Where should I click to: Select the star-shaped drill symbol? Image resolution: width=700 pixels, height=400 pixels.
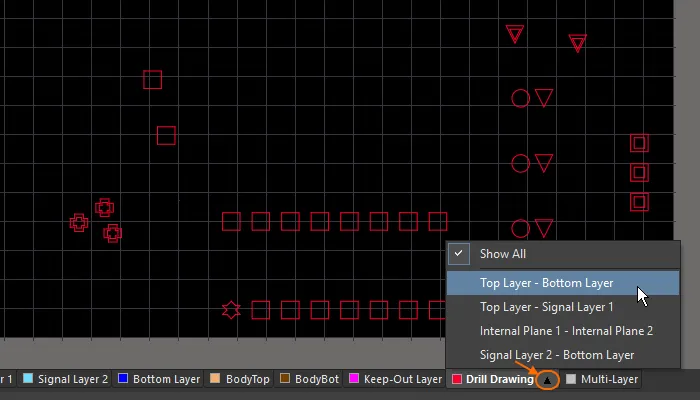(231, 310)
